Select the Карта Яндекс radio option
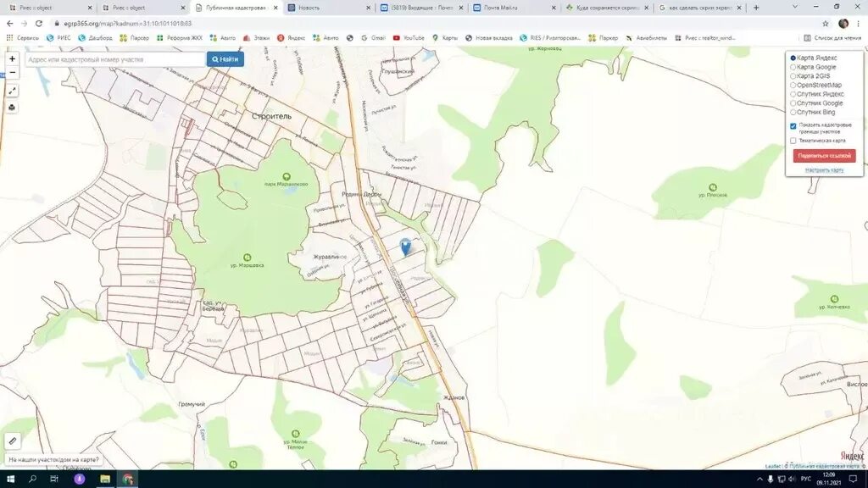This screenshot has width=868, height=488. pyautogui.click(x=793, y=58)
